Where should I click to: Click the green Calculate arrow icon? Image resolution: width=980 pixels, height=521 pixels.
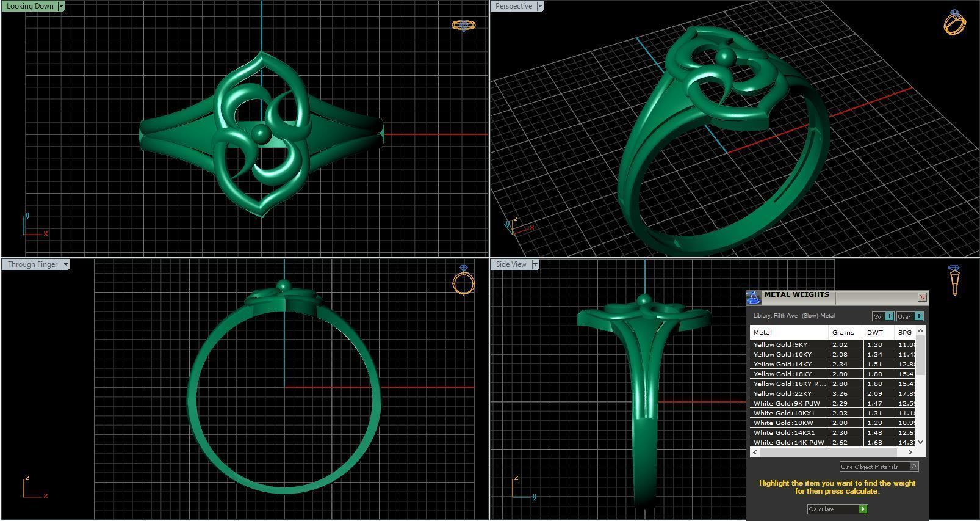click(x=863, y=509)
